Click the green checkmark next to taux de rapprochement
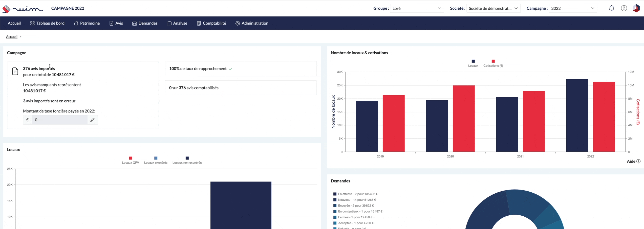The width and height of the screenshot is (644, 229). [230, 69]
